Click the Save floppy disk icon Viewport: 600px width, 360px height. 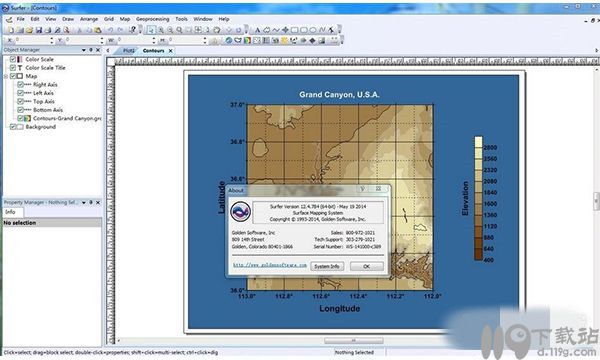pos(39,30)
